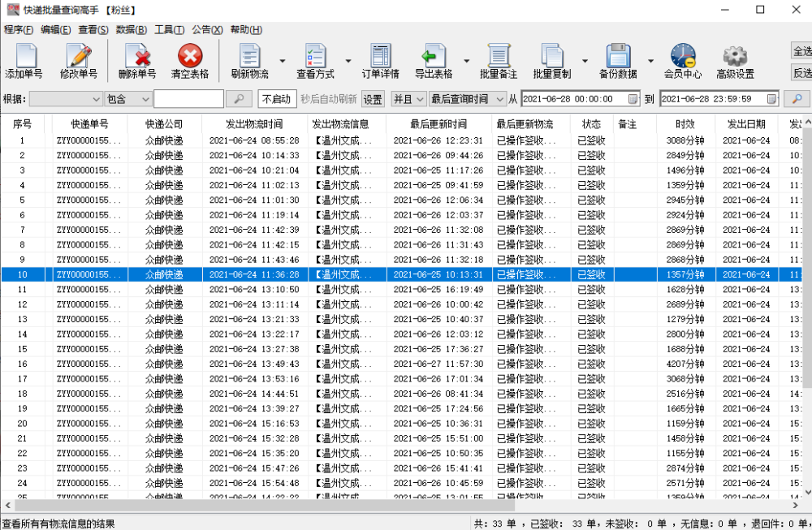Open the 最后查询时间 dropdown
The image size is (812, 530).
point(467,99)
